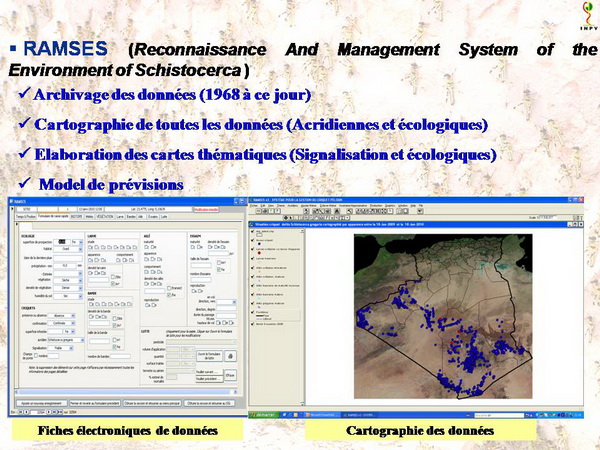The image size is (600, 450).
Task: Toggle Ailés transiens de maturité inconnue layer
Action: click(253, 285)
